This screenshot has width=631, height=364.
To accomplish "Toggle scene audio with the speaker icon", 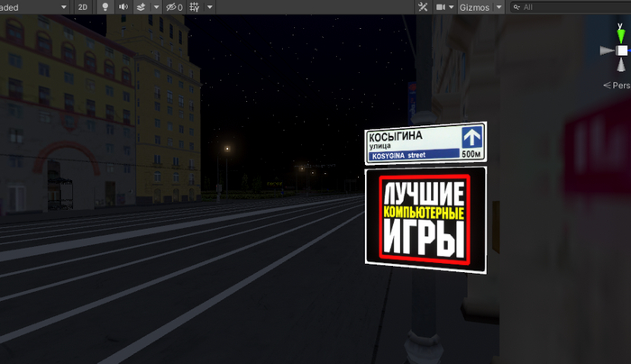I will coord(123,7).
